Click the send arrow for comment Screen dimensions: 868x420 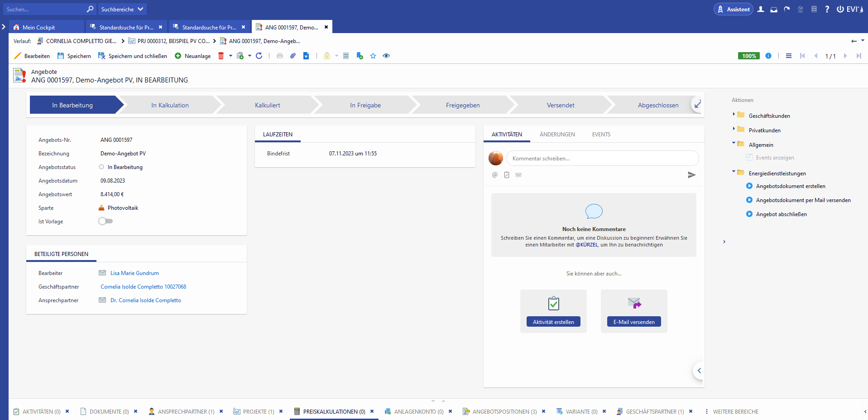pyautogui.click(x=691, y=175)
